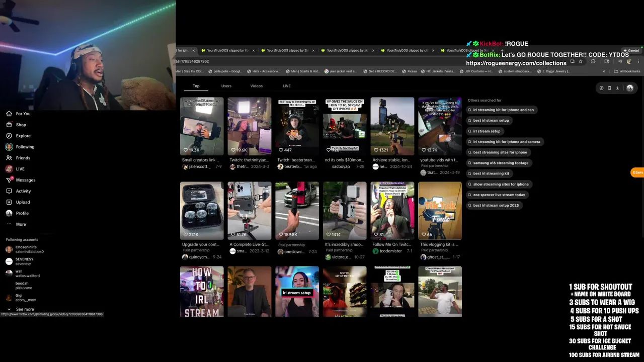Open video thumbnail 'Achieve stable, lon...'
644x362 pixels.
click(392, 126)
